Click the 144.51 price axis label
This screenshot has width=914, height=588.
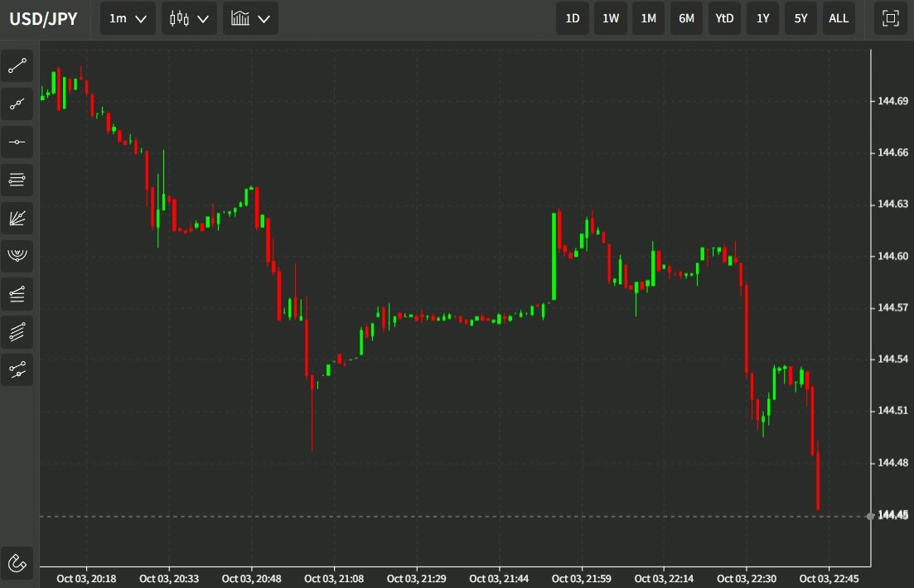coord(892,410)
